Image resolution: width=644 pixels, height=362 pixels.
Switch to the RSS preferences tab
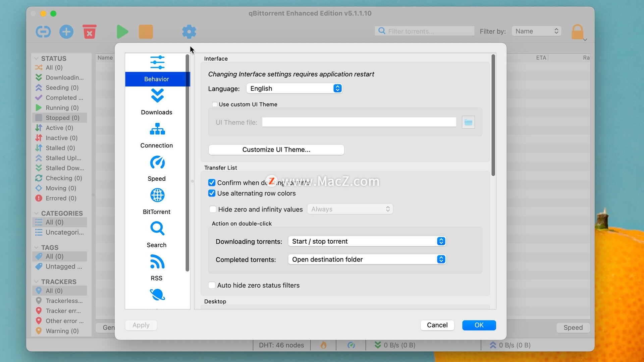(156, 278)
